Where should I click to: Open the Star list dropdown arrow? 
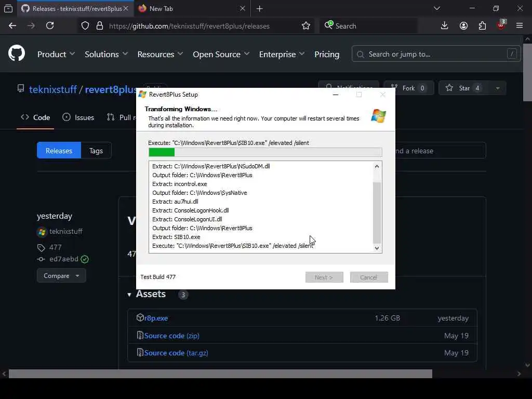[x=497, y=88]
